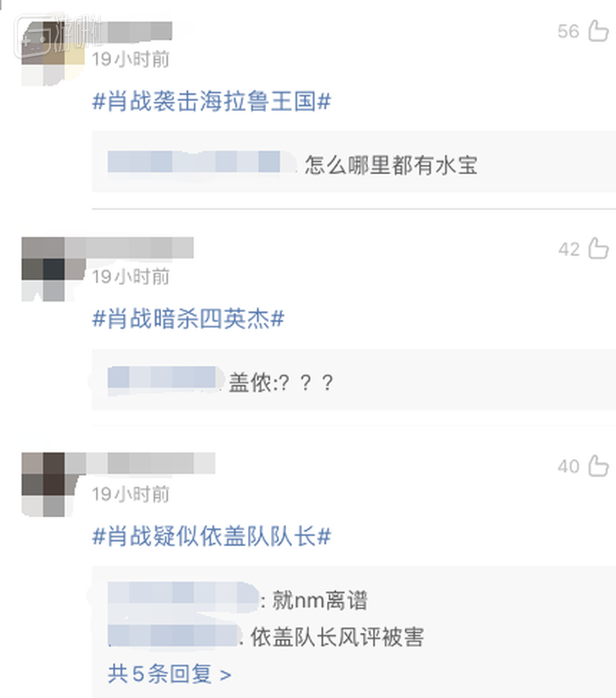
Task: Open reply 怎么哪里都有水宝
Action: click(391, 165)
